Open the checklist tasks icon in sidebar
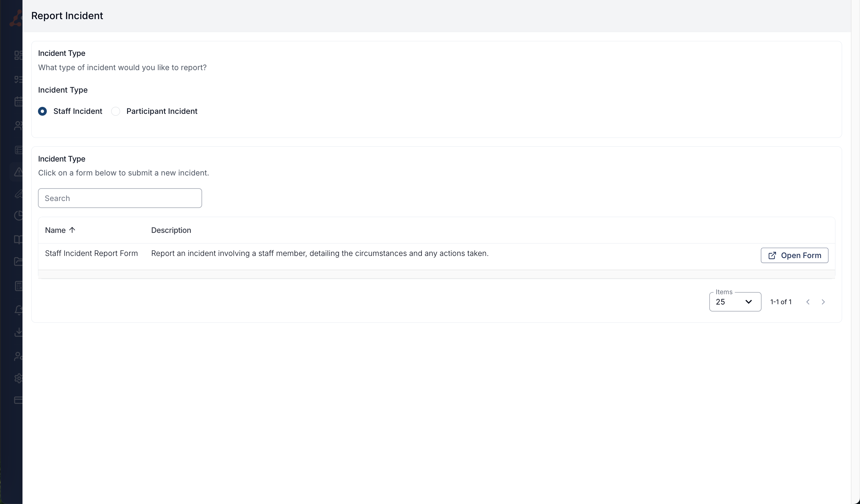Viewport: 860px width, 504px height. pos(19,80)
